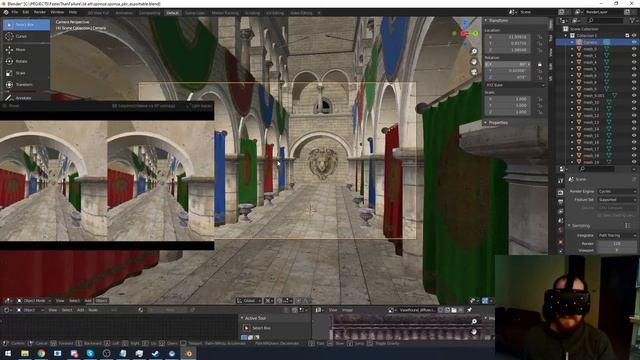The image size is (640, 360).
Task: Click the Render samples value field
Action: (617, 244)
